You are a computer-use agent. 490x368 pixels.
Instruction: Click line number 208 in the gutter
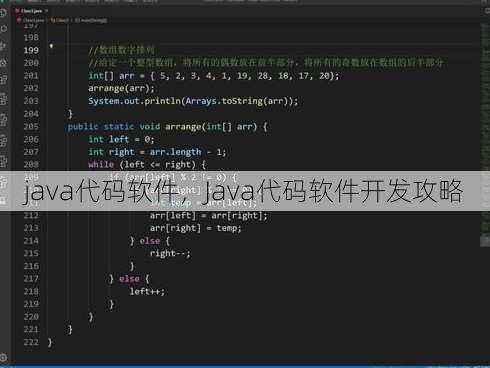click(31, 165)
